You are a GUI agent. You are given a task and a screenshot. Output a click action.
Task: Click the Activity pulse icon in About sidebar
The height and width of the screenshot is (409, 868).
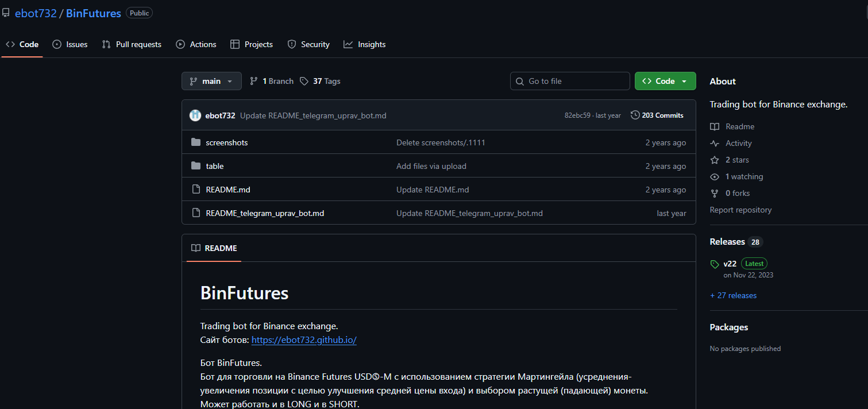715,143
